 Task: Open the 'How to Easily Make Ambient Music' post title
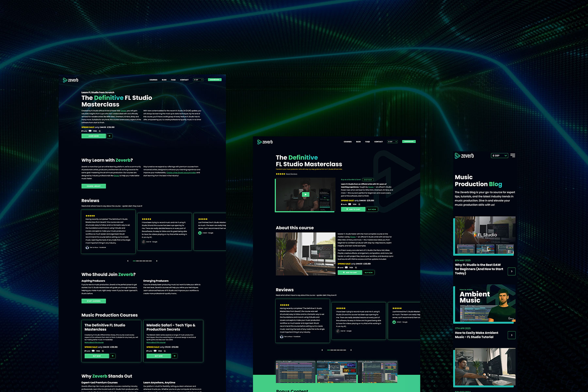click(477, 335)
